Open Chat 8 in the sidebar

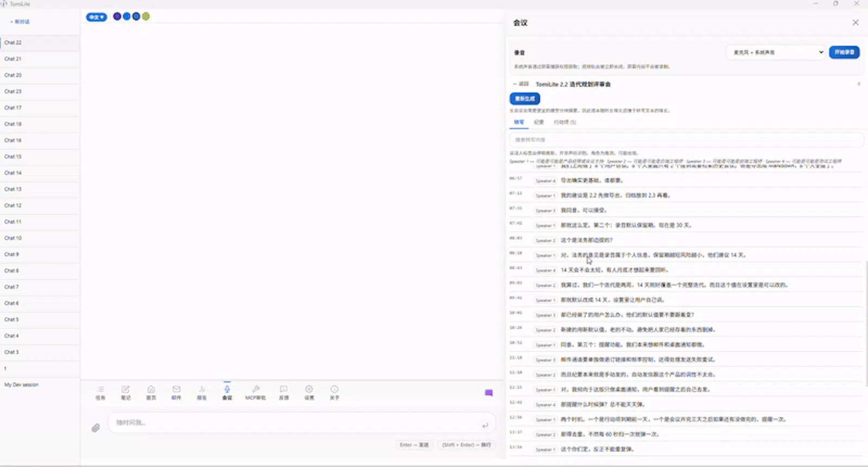pos(40,270)
